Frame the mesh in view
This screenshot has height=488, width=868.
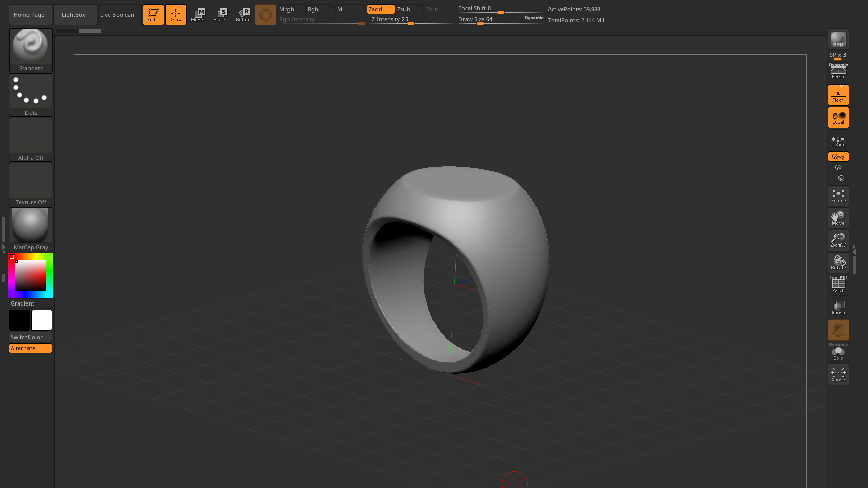[x=838, y=196]
